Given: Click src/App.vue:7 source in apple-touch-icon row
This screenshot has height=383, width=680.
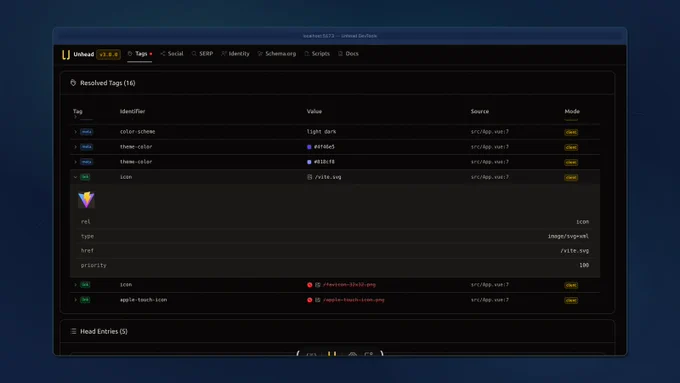Looking at the screenshot, I should tap(490, 300).
